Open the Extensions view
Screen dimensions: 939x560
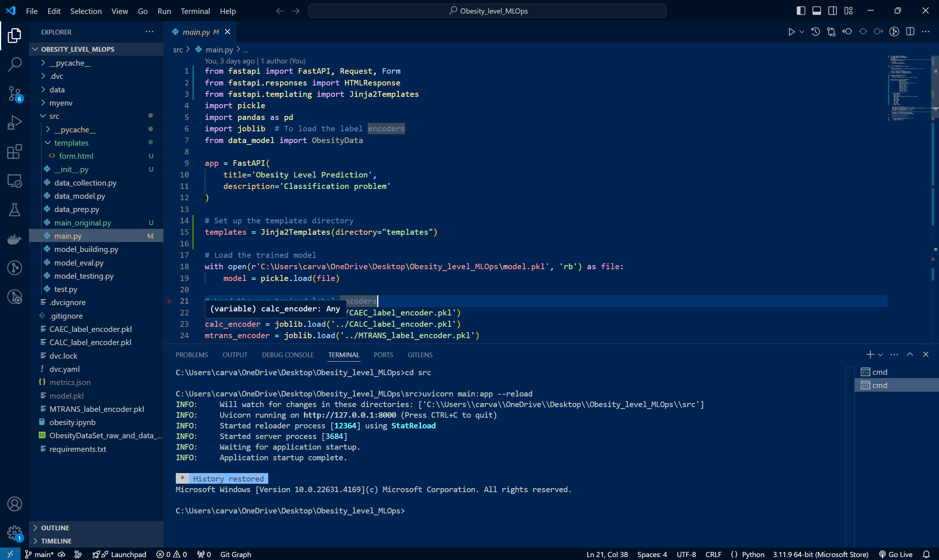coord(14,152)
